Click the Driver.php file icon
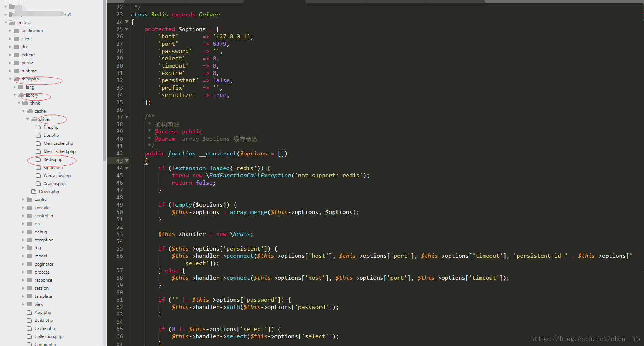Viewport: 644px width, 346px height. click(34, 191)
